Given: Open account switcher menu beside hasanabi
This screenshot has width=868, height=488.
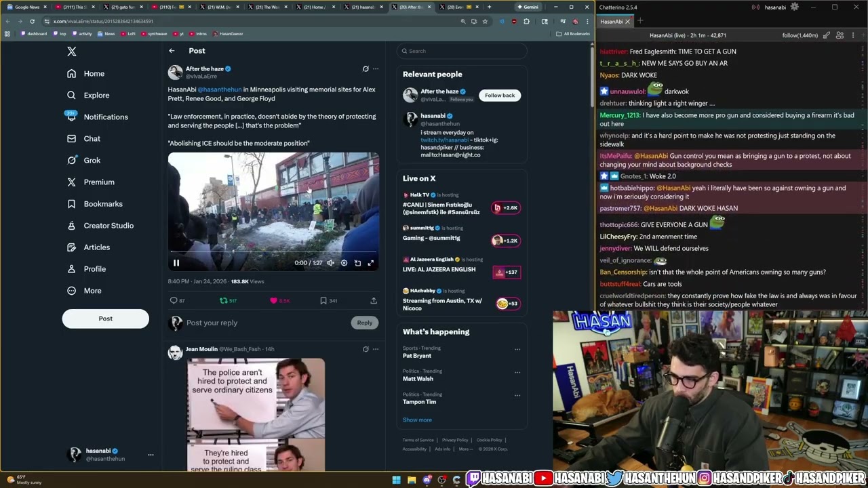Looking at the screenshot, I should tap(151, 455).
